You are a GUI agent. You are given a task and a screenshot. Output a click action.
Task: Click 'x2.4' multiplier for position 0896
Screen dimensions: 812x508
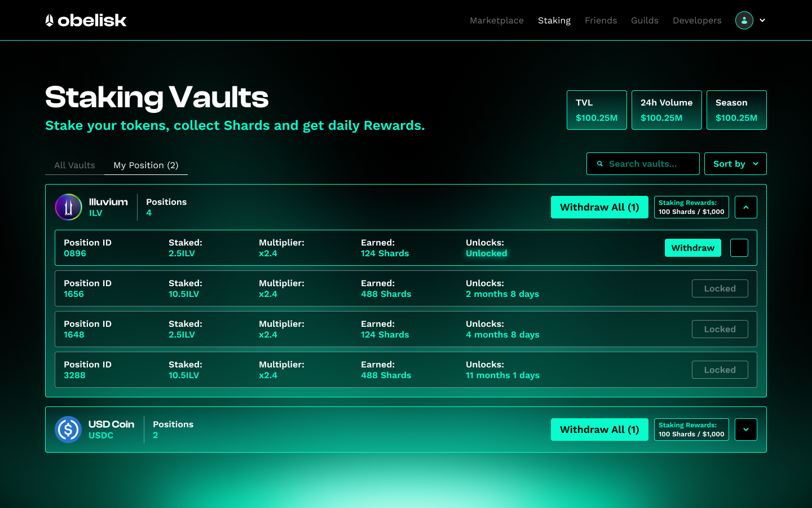point(268,253)
